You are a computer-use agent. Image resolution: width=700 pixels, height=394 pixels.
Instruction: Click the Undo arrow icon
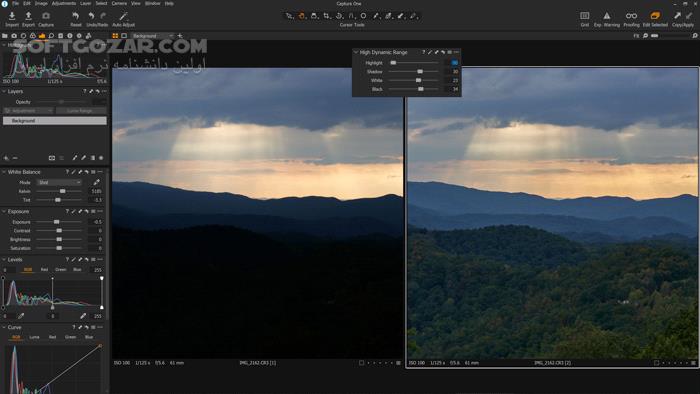[91, 16]
